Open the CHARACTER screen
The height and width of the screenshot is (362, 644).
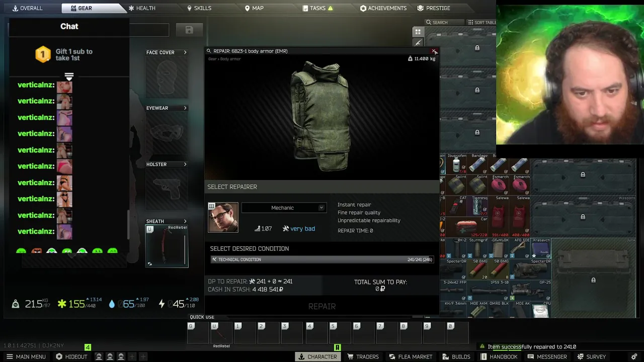tap(317, 356)
